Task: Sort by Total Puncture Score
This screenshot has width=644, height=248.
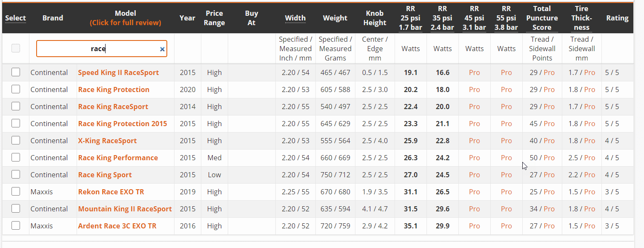Action: coord(542,18)
